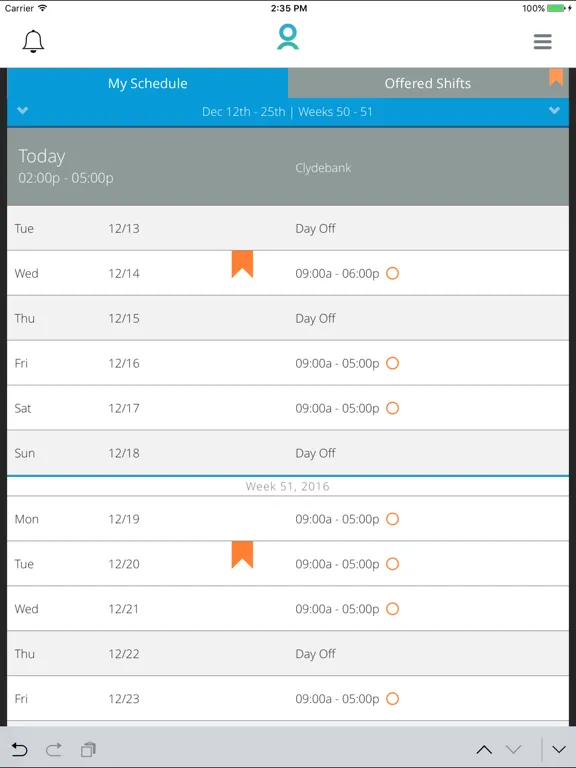The height and width of the screenshot is (768, 576).
Task: Open the Dec 12th - 25th date range selector
Action: (x=288, y=112)
